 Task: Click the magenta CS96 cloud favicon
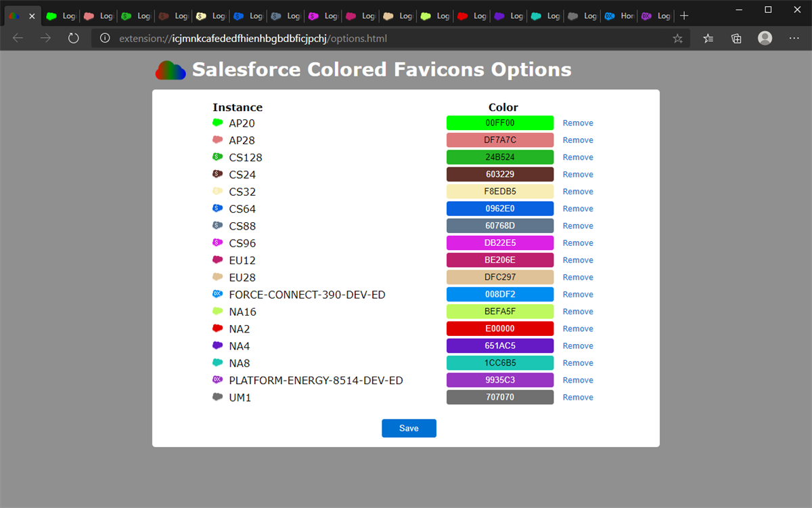tap(218, 242)
